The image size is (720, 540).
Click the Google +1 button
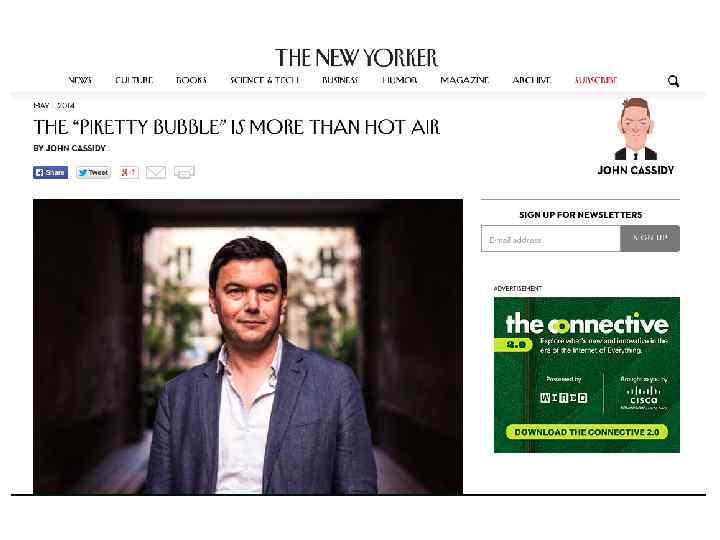click(x=129, y=173)
